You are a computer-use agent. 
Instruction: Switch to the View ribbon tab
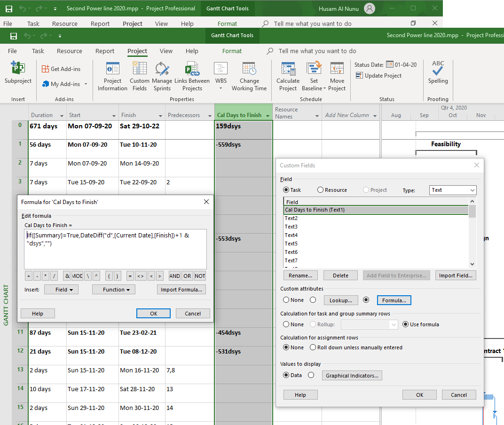166,51
